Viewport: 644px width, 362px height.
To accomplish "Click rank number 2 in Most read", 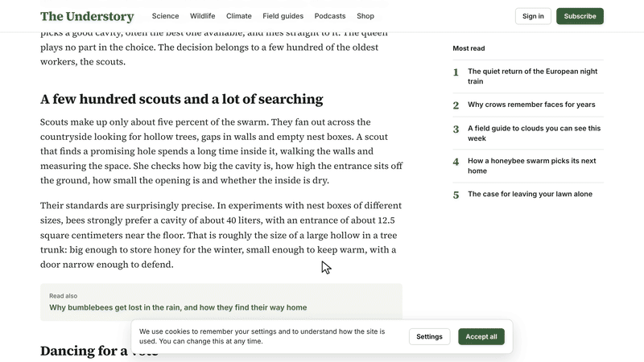I will click(x=456, y=105).
